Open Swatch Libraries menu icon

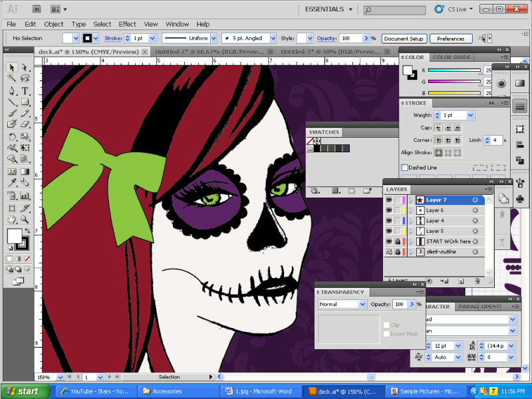(315, 191)
